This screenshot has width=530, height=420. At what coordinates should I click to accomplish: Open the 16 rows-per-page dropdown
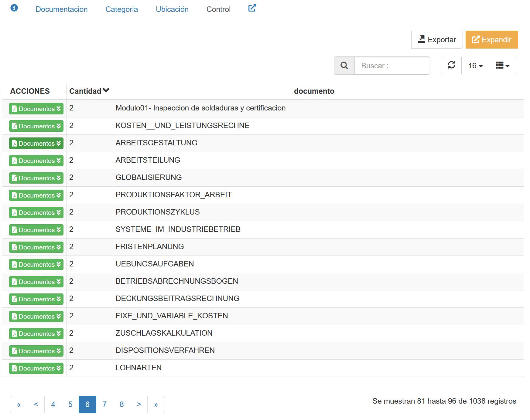pos(475,66)
